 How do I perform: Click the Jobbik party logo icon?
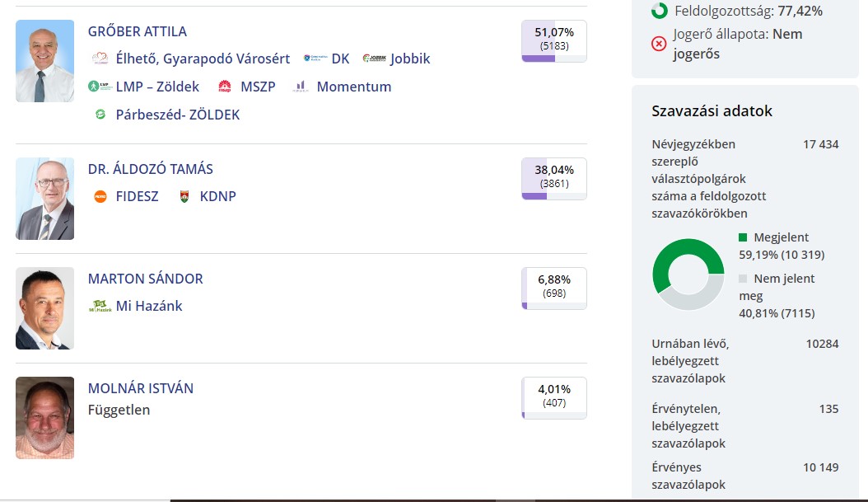coord(374,59)
